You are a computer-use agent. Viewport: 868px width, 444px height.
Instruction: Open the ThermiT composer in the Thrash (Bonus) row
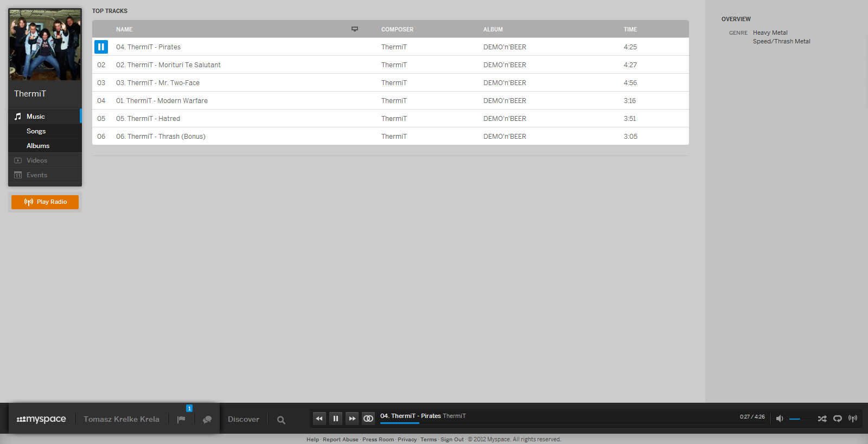(x=394, y=137)
